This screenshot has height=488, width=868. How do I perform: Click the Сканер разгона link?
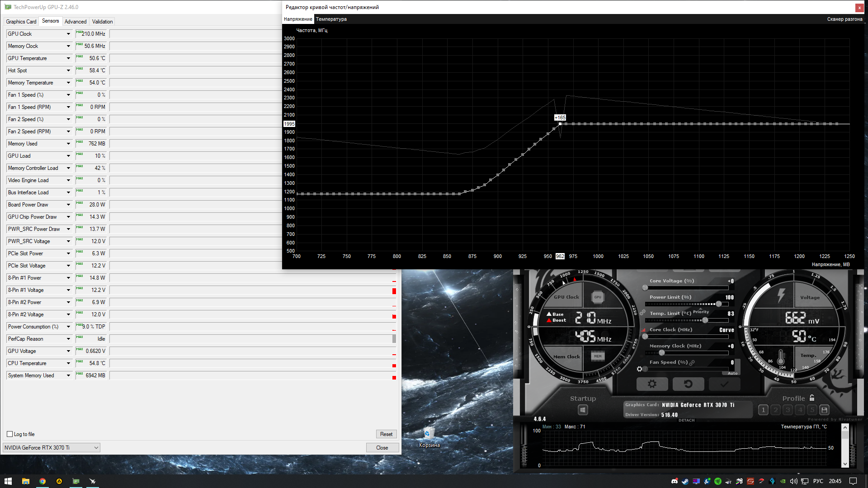(844, 19)
